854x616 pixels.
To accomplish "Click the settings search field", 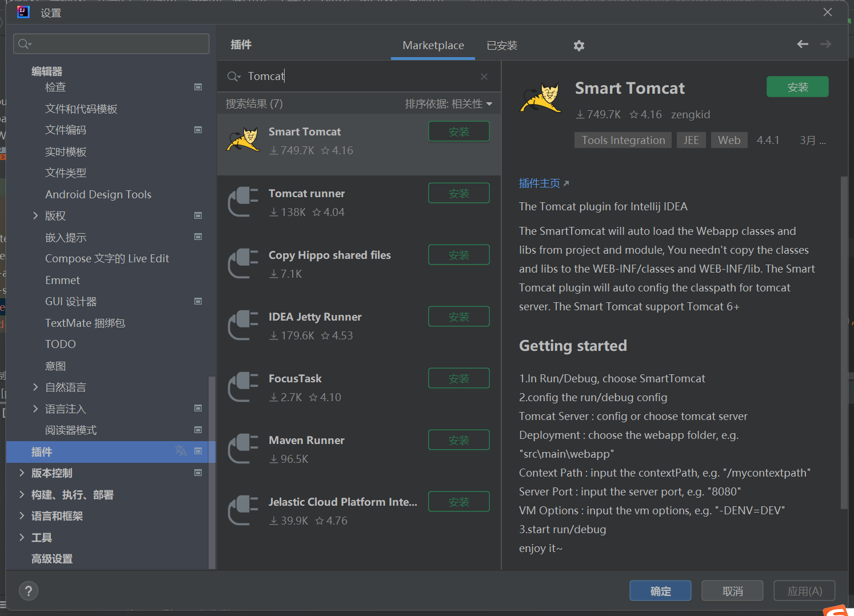I will [x=111, y=43].
